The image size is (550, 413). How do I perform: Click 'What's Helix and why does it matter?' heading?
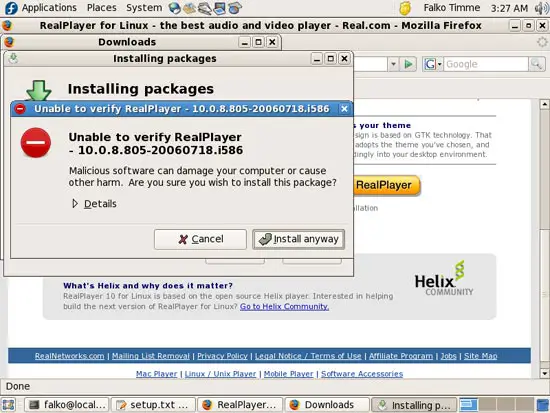148,286
